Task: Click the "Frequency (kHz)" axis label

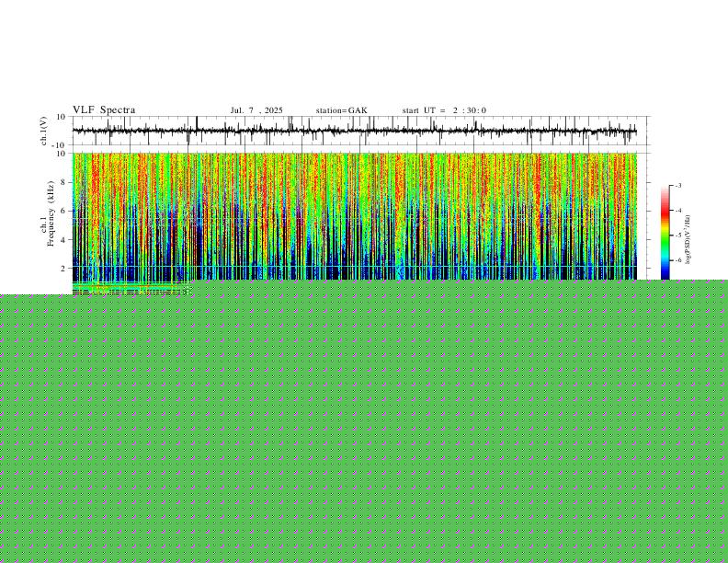Action: click(x=51, y=213)
